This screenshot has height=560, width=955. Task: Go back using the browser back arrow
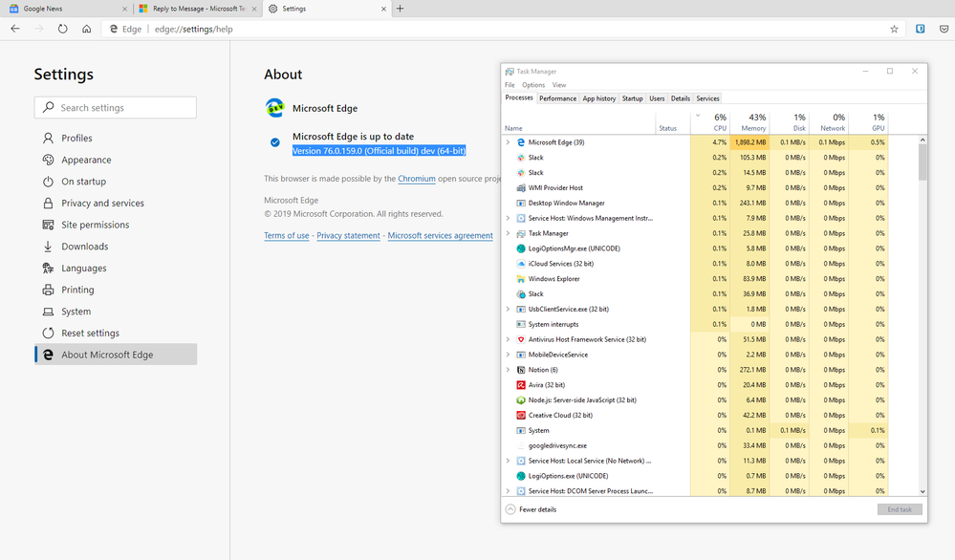(x=15, y=29)
